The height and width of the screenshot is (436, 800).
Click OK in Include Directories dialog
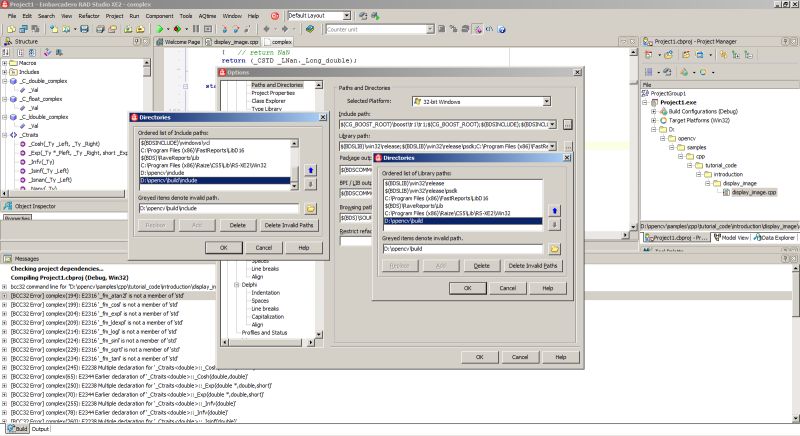[223, 248]
